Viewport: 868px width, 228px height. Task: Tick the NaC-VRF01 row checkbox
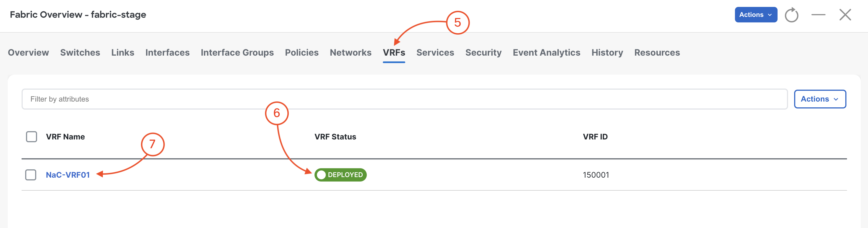click(31, 175)
